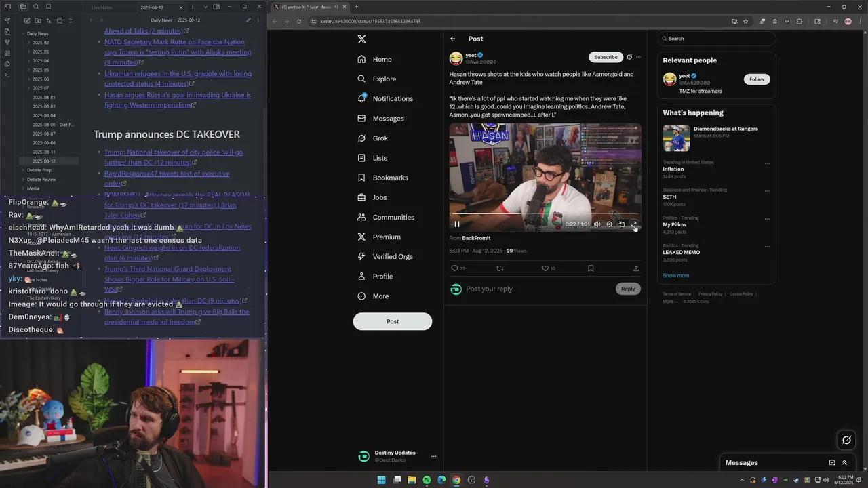Open Profile in the X sidebar

coord(375,277)
